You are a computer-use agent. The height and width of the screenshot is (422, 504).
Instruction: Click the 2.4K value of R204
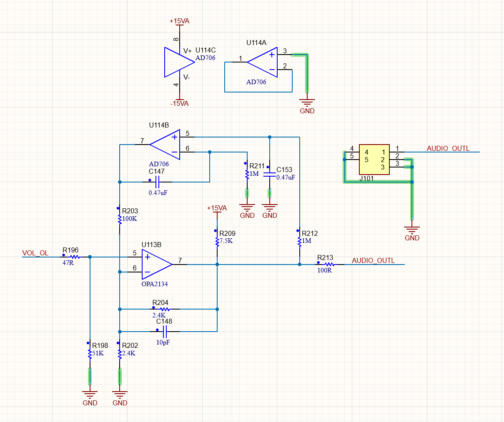[x=159, y=315]
